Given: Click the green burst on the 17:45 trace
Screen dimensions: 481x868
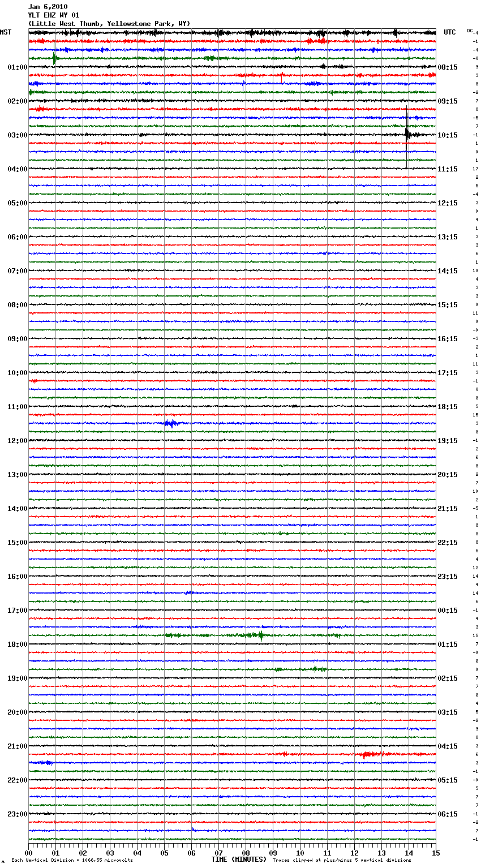Looking at the screenshot, I should pos(260,635).
